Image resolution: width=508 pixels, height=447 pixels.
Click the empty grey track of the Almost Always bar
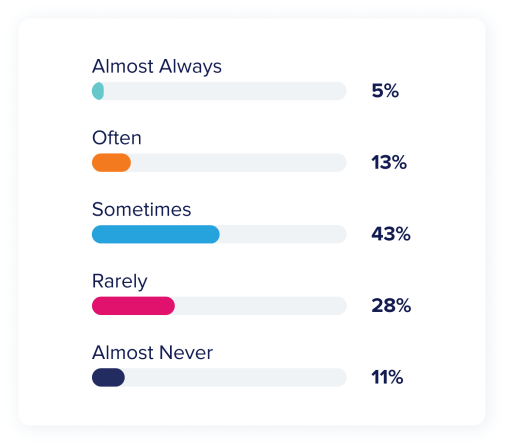point(225,91)
